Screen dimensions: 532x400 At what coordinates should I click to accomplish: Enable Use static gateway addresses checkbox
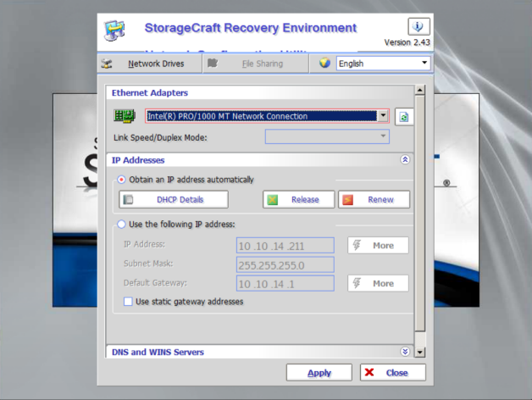128,302
